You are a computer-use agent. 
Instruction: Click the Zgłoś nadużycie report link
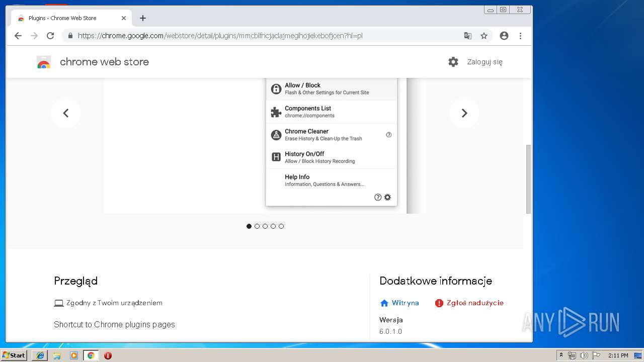click(x=469, y=303)
